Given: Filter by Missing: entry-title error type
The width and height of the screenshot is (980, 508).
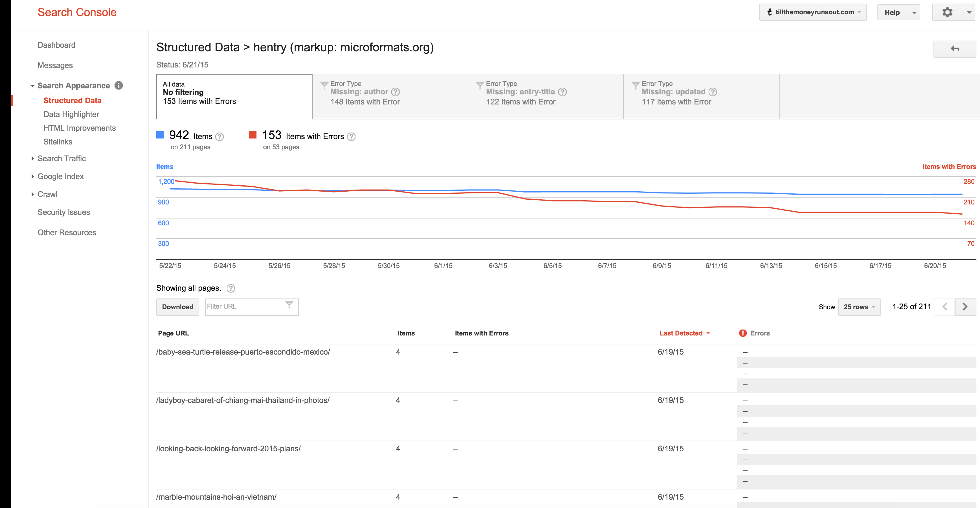Looking at the screenshot, I should coord(545,96).
